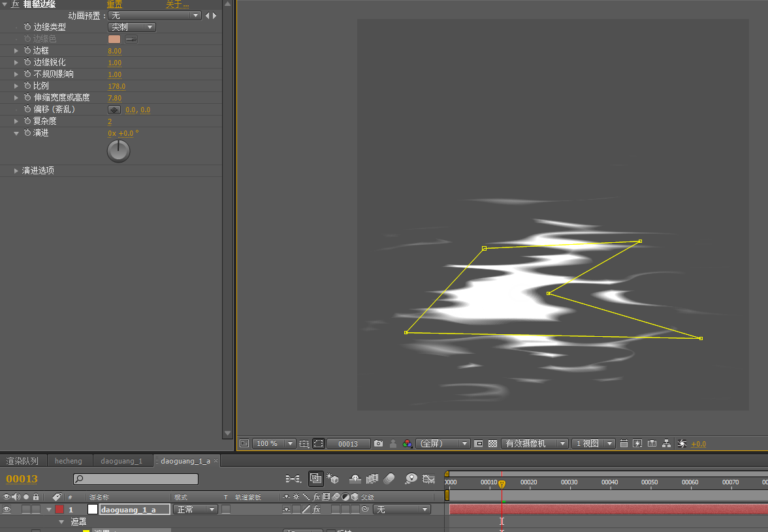Click the timeline search field
This screenshot has width=768, height=532.
click(x=136, y=478)
